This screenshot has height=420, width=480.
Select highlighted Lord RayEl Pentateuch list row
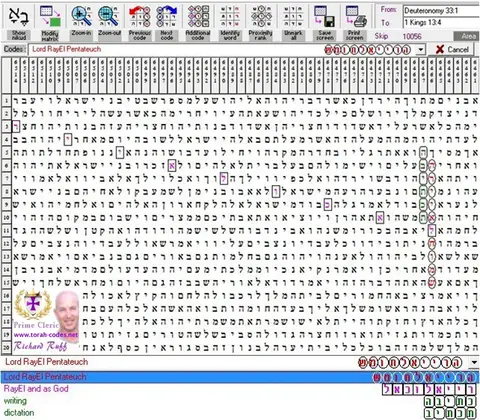(240, 377)
